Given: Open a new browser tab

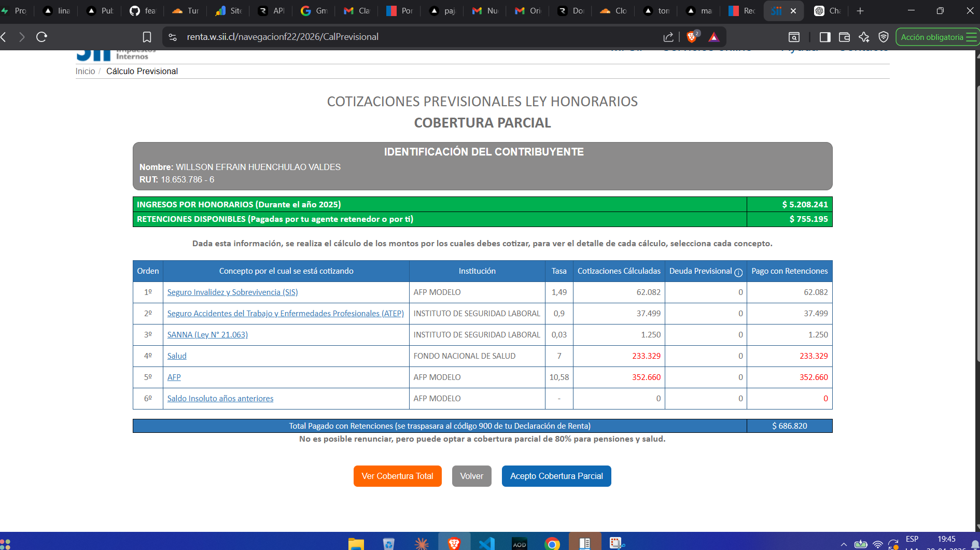Looking at the screenshot, I should pos(860,11).
